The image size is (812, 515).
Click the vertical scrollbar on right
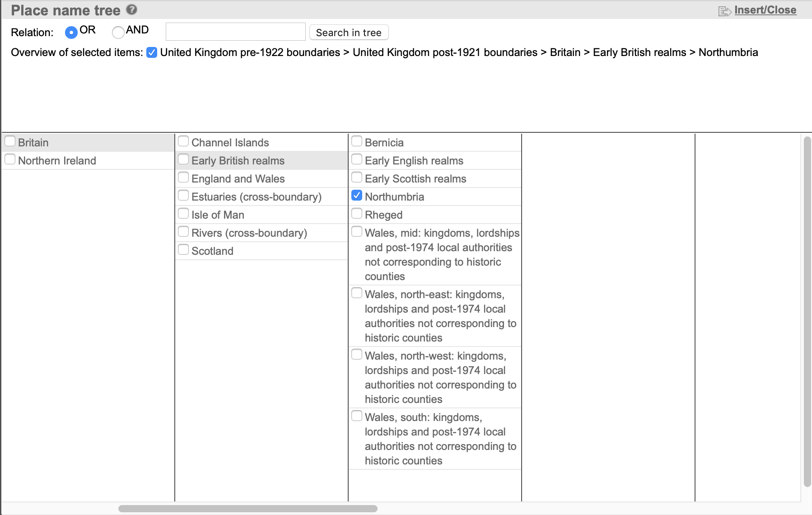click(x=807, y=312)
